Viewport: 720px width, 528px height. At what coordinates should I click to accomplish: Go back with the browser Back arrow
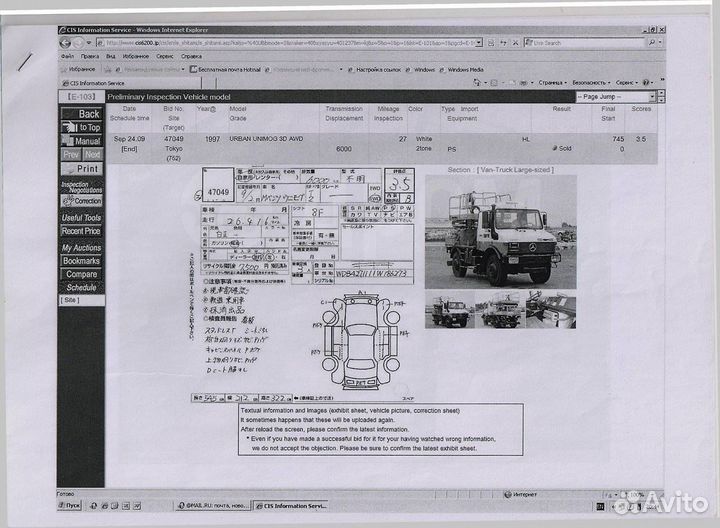65,43
